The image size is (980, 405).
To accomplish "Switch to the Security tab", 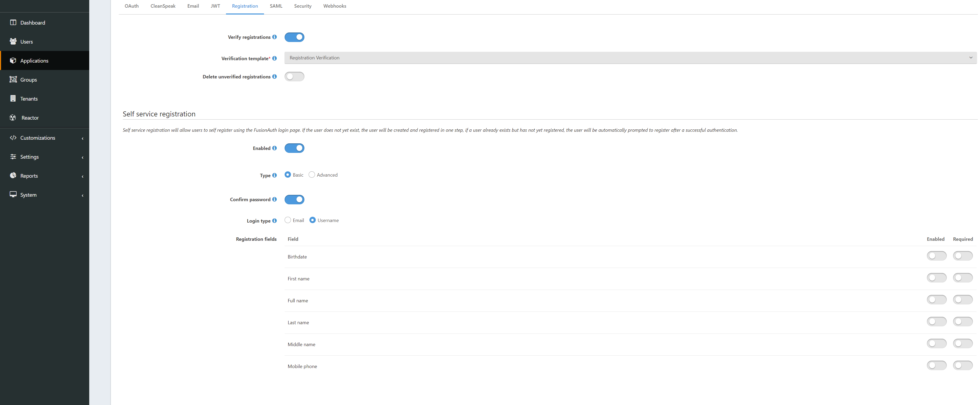I will coord(303,6).
